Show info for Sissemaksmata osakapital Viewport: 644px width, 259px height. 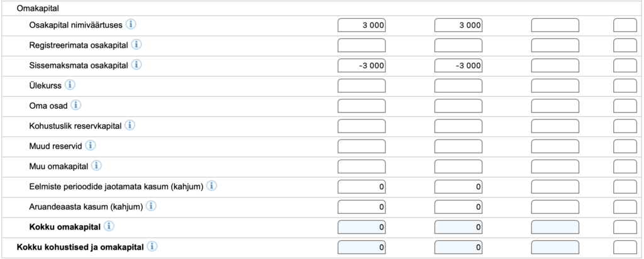[136, 65]
